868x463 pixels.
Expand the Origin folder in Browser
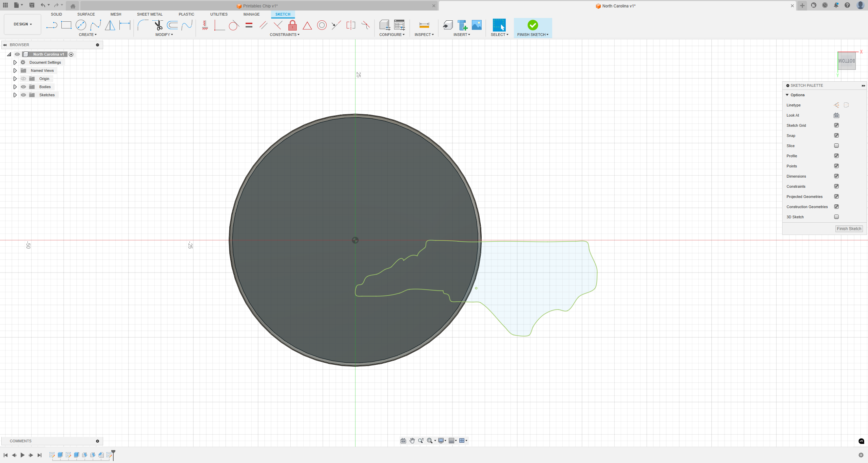pyautogui.click(x=15, y=79)
